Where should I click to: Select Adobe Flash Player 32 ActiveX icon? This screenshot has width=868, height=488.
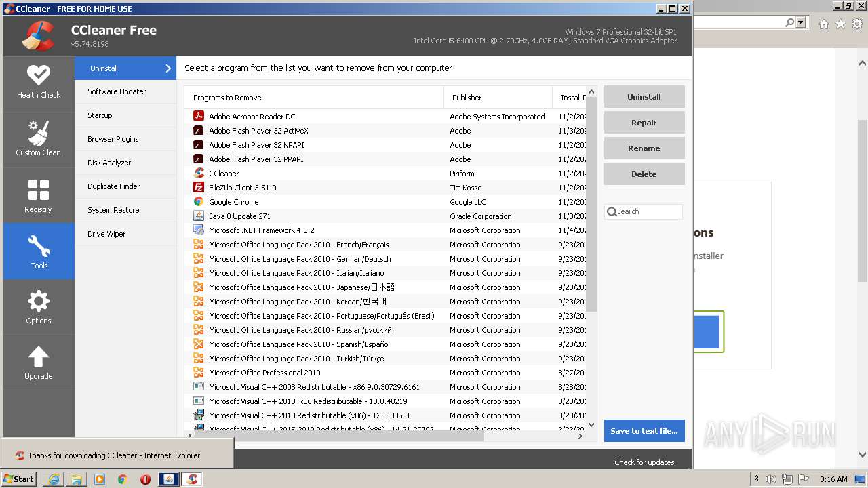pyautogui.click(x=199, y=130)
